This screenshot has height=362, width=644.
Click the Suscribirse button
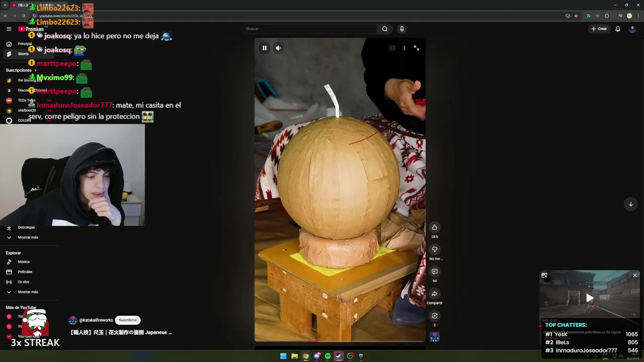128,320
